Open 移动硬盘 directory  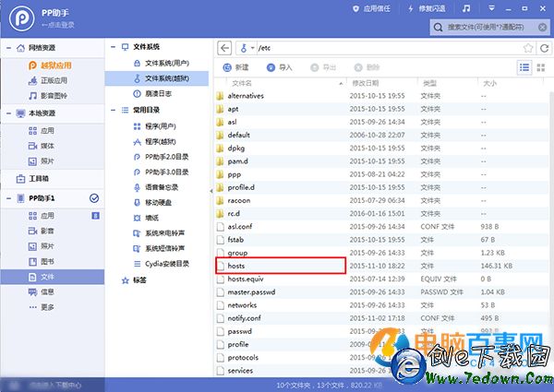pyautogui.click(x=152, y=203)
